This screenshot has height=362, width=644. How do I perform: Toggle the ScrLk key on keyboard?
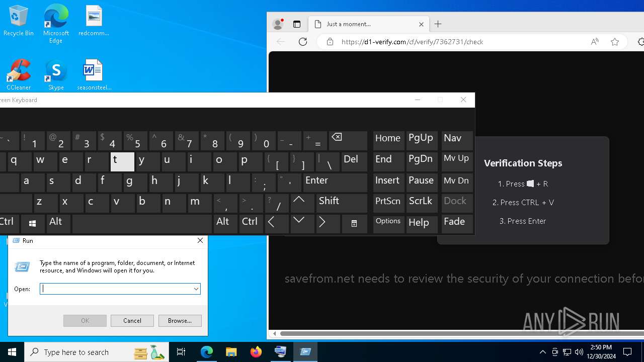pos(422,203)
